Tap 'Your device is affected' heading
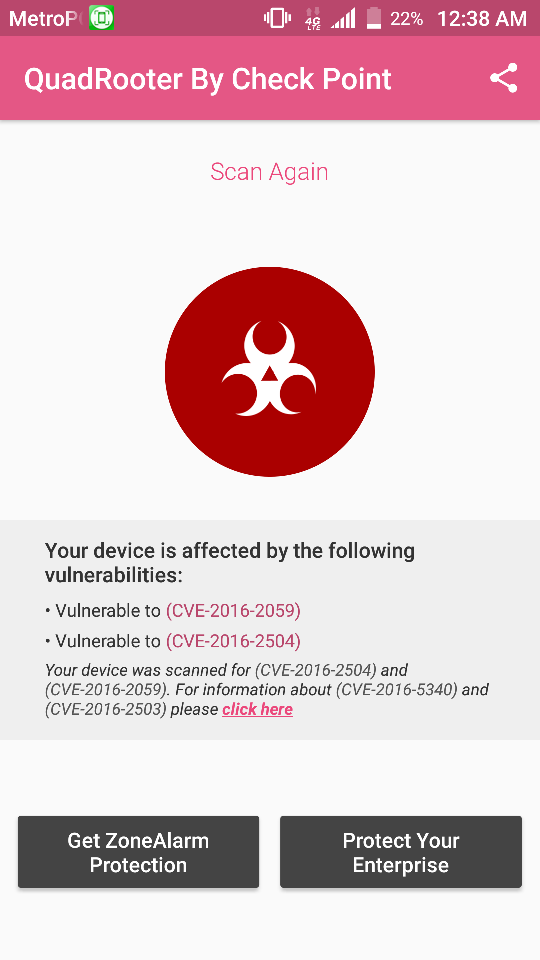Image resolution: width=540 pixels, height=960 pixels. [x=230, y=563]
